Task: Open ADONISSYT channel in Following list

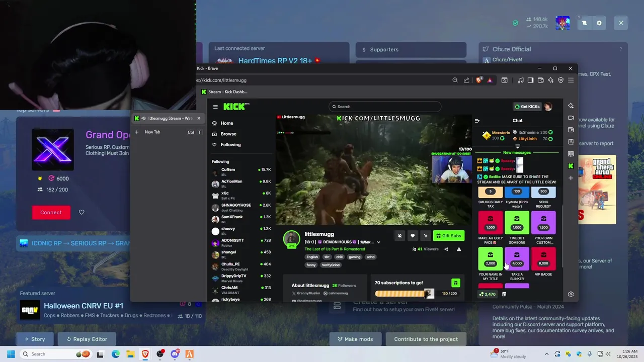Action: (x=242, y=242)
